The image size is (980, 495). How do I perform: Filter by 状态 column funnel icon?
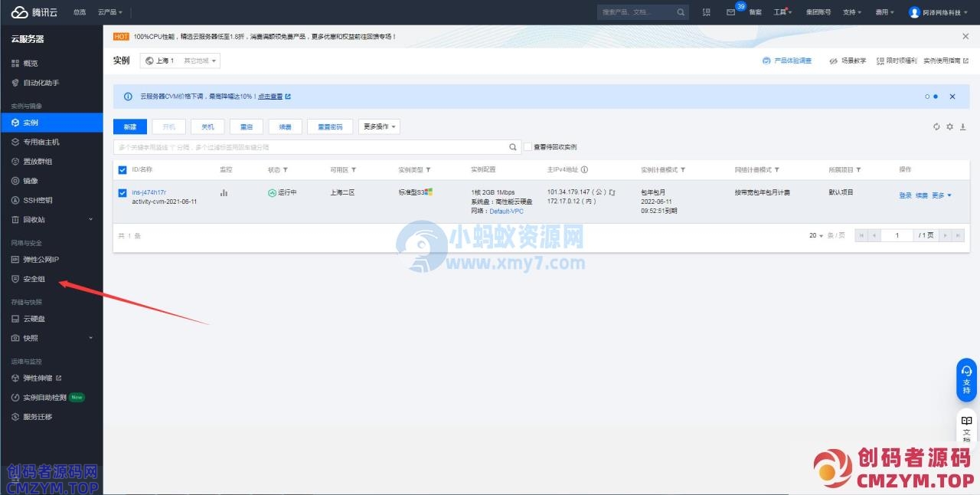(x=286, y=170)
